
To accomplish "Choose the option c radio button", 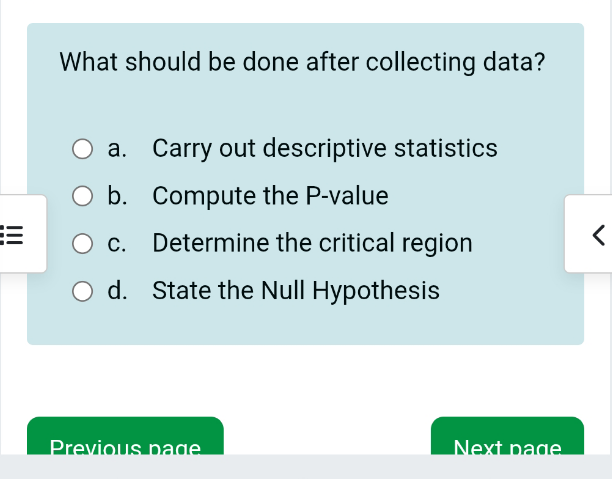I will [x=83, y=244].
